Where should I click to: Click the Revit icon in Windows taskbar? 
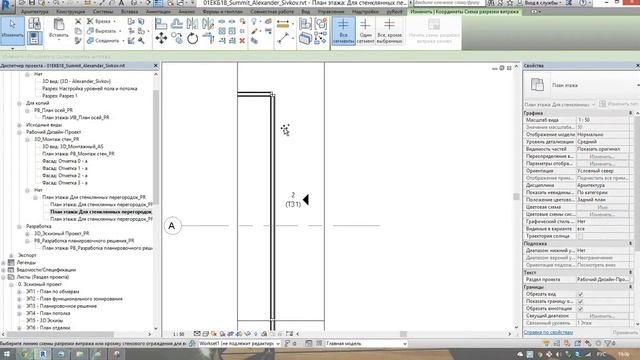(42, 354)
